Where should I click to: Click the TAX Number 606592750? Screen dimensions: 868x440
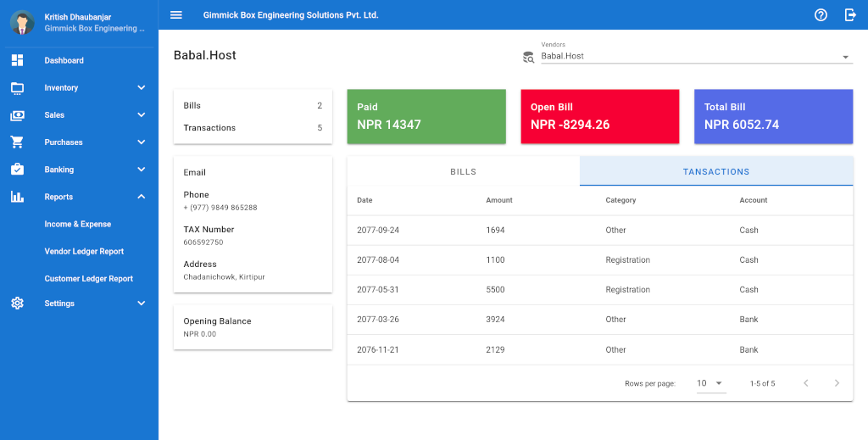coord(203,242)
